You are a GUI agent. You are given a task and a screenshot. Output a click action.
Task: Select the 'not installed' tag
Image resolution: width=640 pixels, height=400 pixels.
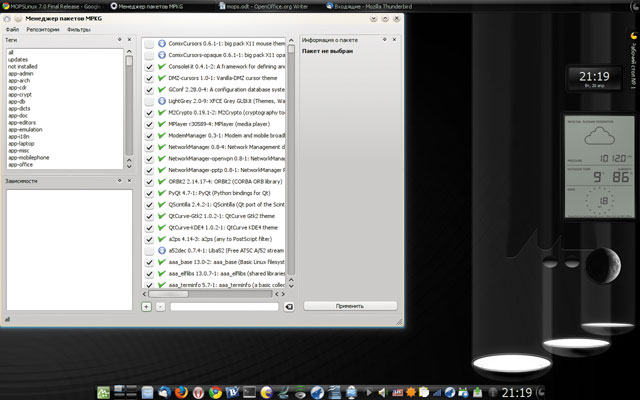point(22,67)
